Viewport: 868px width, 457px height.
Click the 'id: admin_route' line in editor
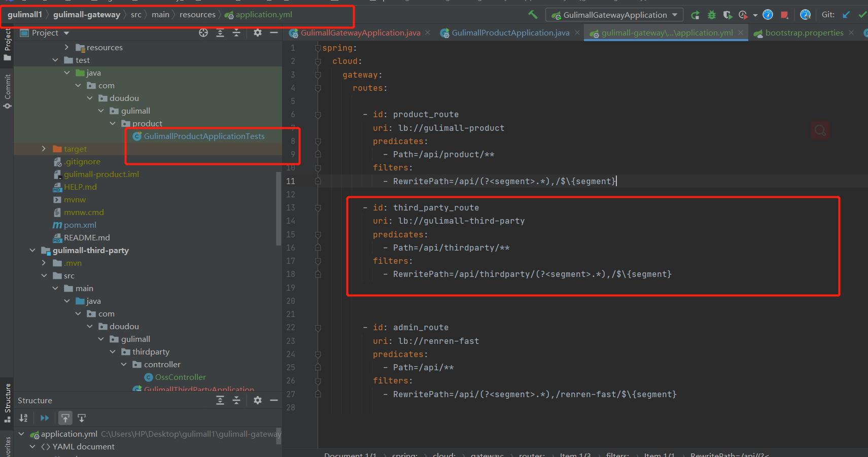[406, 328]
